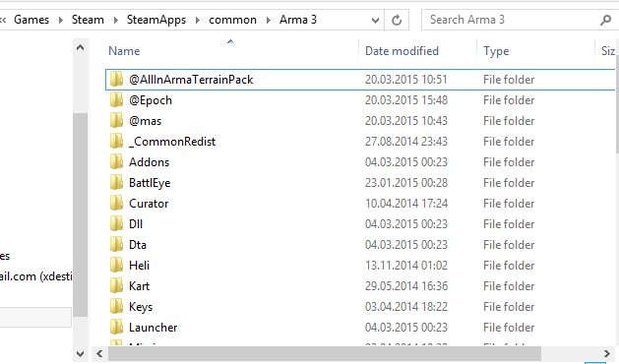Sort by Type column header
The height and width of the screenshot is (364, 619).
[496, 51]
